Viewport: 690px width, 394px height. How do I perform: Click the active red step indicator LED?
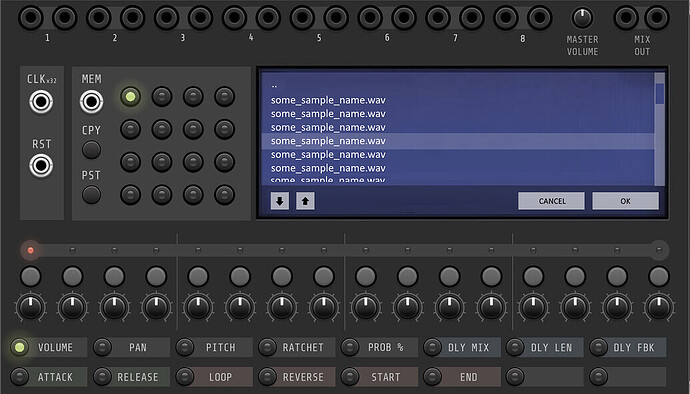[x=30, y=250]
